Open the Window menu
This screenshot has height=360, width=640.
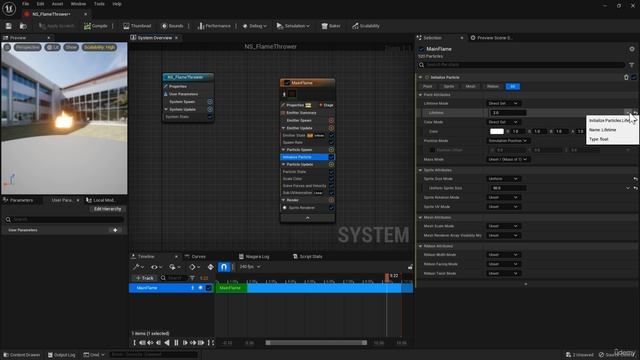tap(78, 4)
